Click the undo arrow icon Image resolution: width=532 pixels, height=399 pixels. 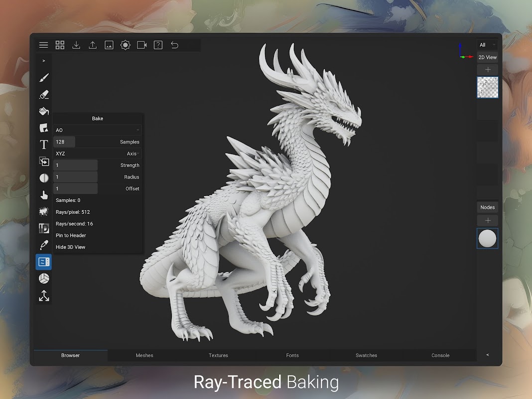(x=174, y=45)
